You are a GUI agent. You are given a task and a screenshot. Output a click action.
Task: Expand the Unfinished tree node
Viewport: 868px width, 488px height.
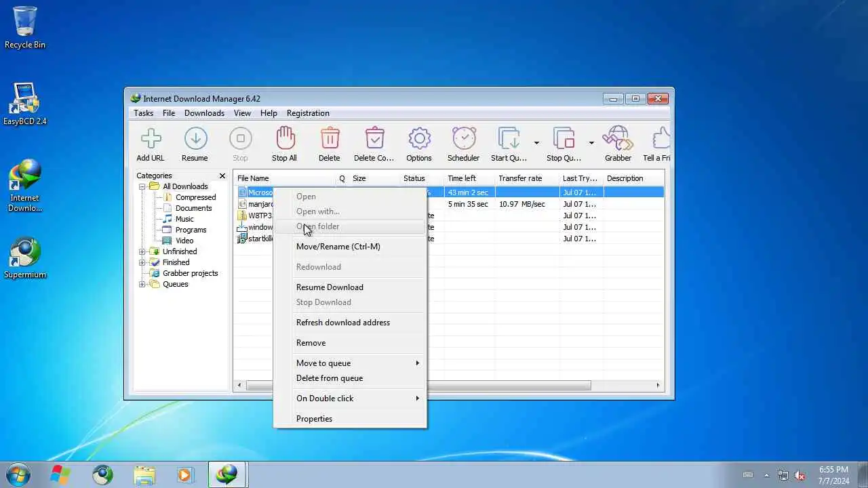pyautogui.click(x=142, y=251)
